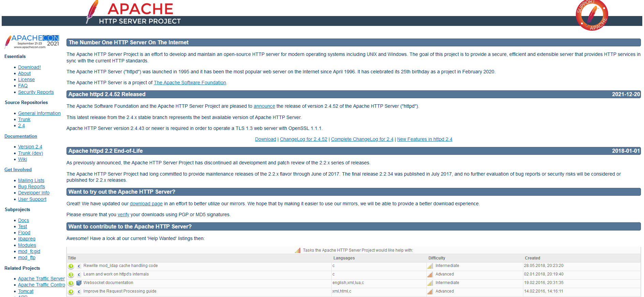The height and width of the screenshot is (297, 644).
Task: Open the Wiki link
Action: click(23, 159)
